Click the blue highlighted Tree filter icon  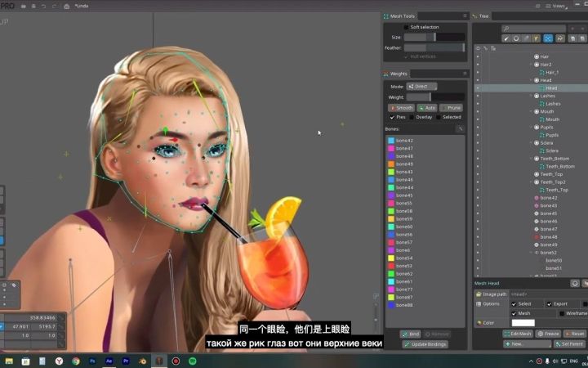pyautogui.click(x=548, y=38)
